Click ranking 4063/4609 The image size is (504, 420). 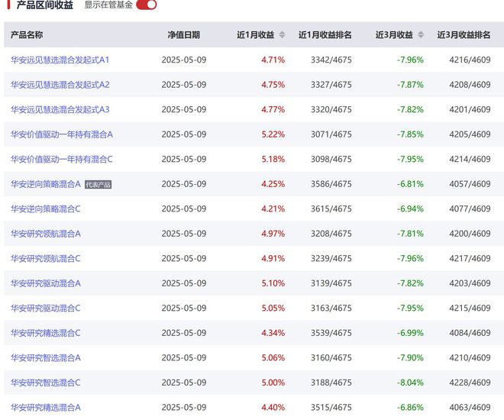[470, 408]
